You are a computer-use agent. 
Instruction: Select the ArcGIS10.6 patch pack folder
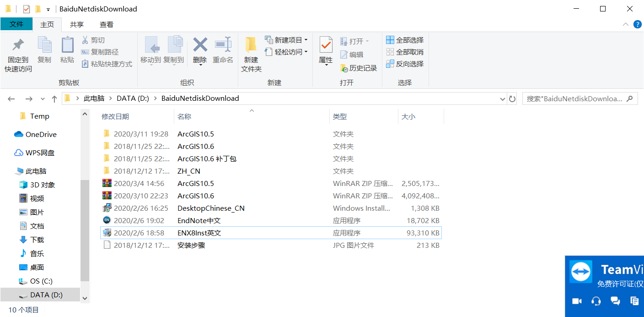271,158
